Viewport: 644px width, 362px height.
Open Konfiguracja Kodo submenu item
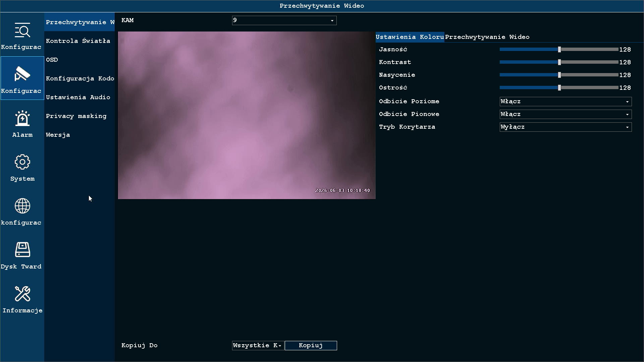coord(79,78)
